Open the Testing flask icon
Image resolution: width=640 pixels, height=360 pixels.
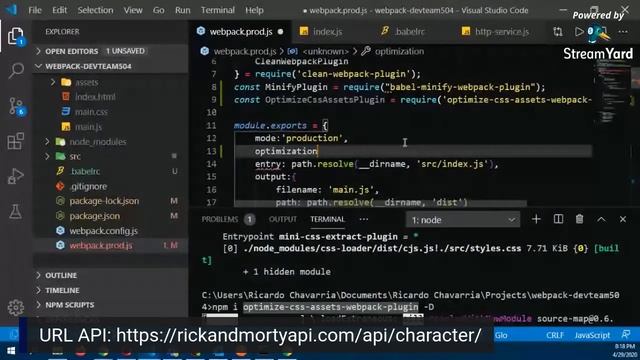[16, 211]
